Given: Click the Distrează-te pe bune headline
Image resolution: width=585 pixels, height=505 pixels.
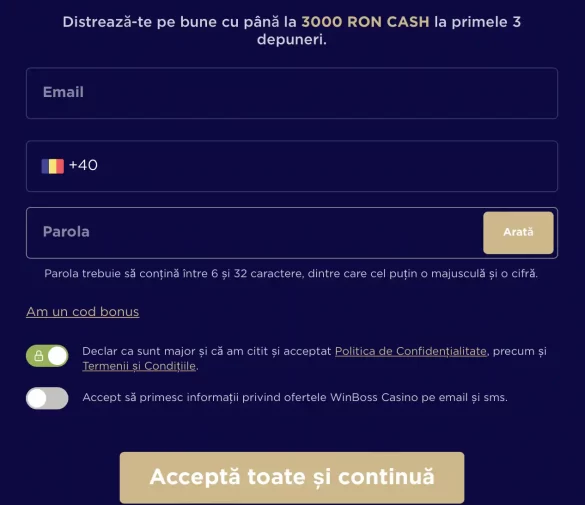Looking at the screenshot, I should click(292, 31).
